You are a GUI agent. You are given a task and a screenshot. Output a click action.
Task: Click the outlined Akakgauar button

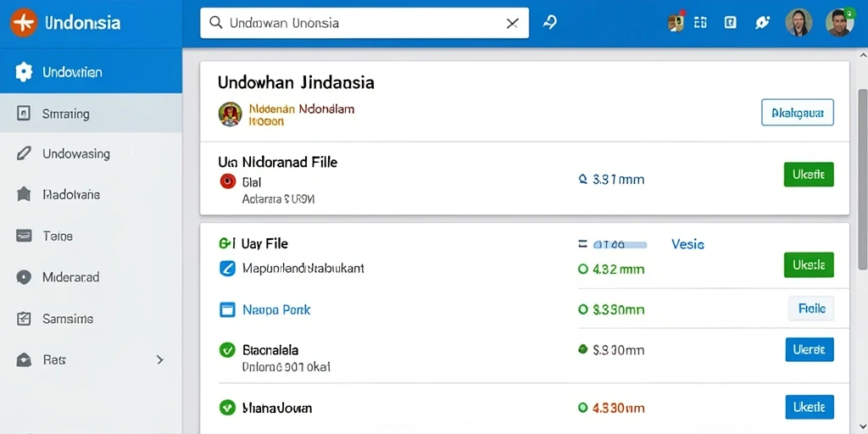point(798,113)
